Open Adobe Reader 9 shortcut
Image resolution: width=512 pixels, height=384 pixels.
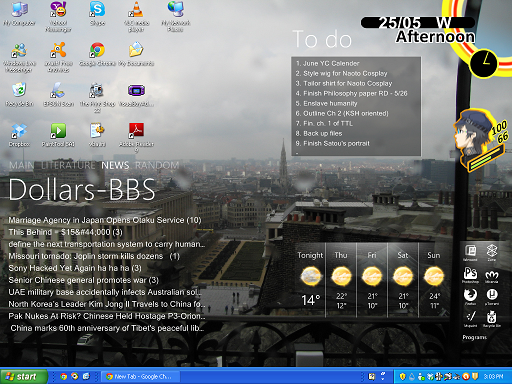point(136,137)
